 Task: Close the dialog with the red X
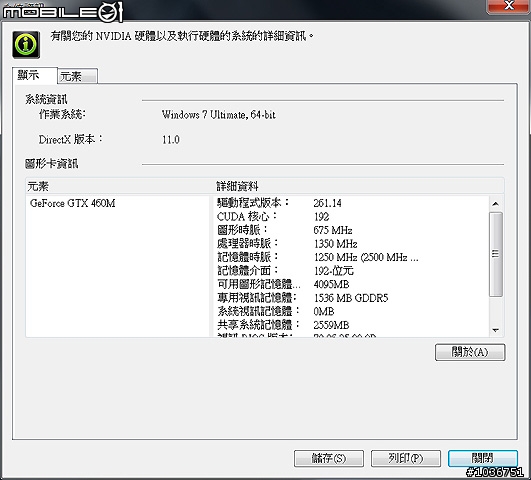[508, 6]
